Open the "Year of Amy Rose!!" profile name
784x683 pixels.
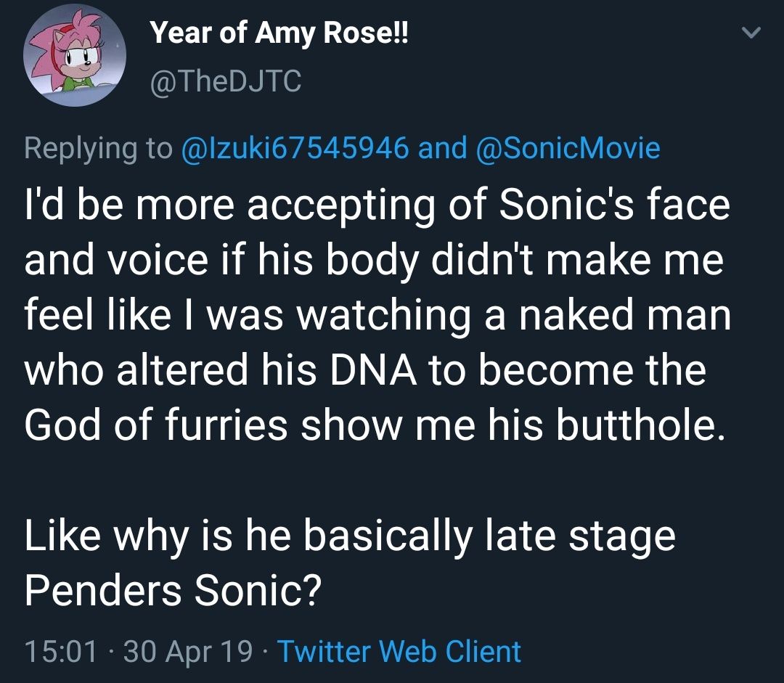tap(279, 33)
